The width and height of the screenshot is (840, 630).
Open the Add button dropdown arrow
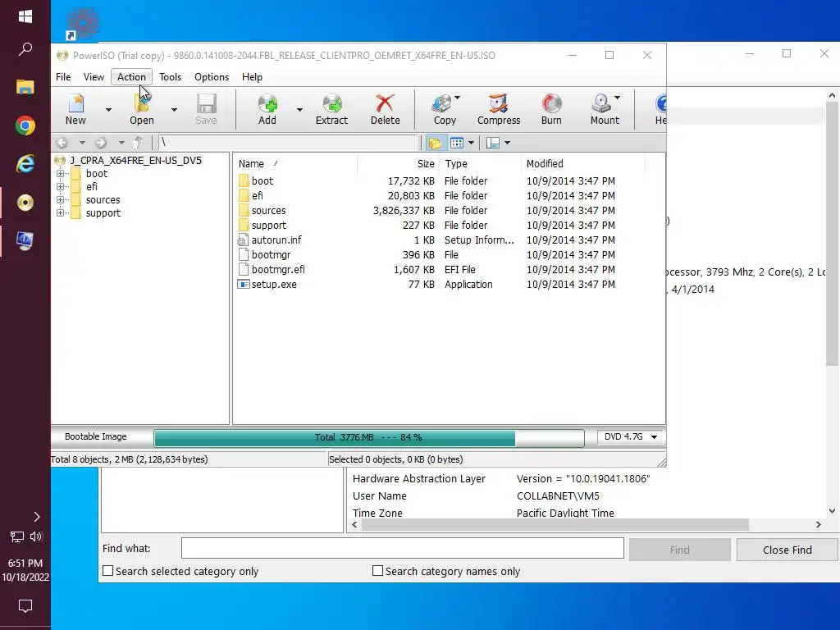(299, 110)
